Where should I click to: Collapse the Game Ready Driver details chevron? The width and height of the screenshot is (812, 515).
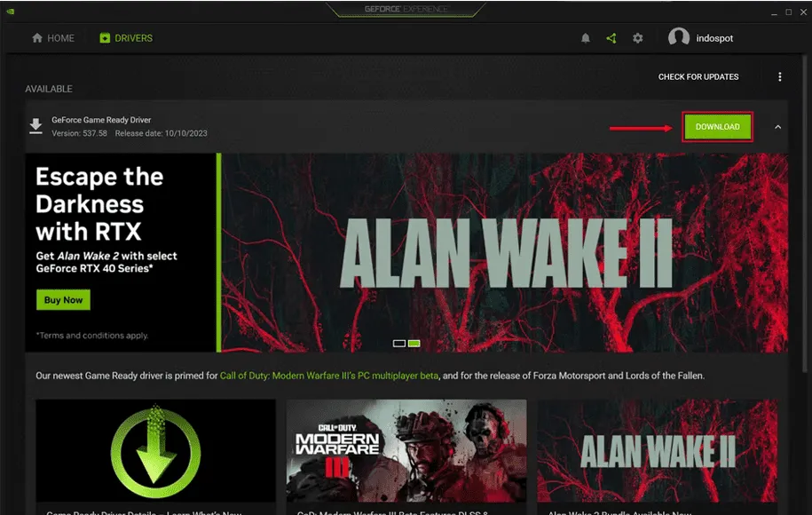click(x=778, y=127)
